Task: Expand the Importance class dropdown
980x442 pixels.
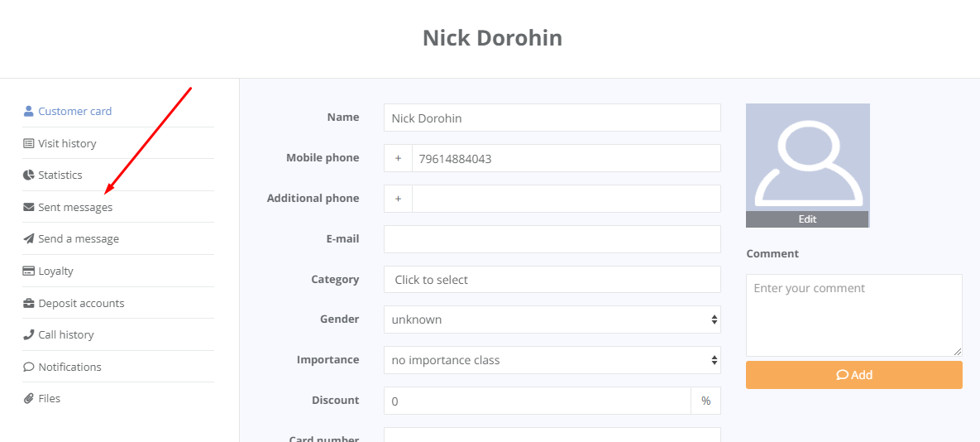Action: (x=552, y=360)
